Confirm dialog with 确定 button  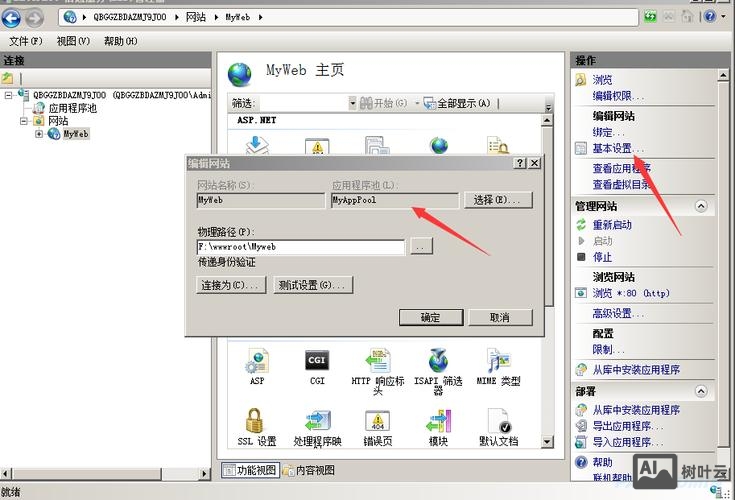[x=431, y=317]
